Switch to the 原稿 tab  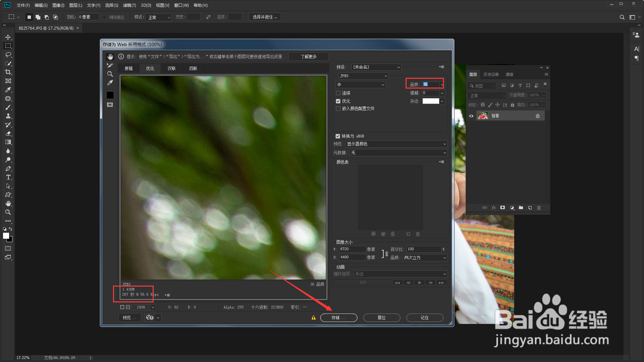(129, 68)
